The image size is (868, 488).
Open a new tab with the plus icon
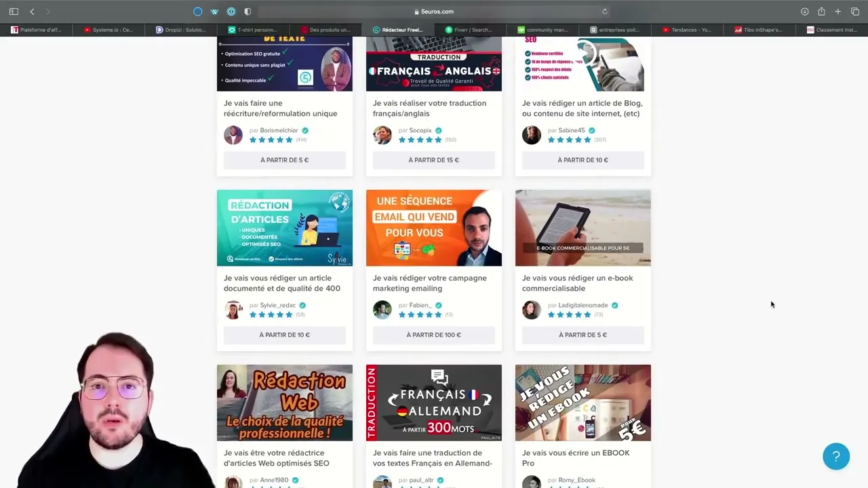click(x=837, y=11)
